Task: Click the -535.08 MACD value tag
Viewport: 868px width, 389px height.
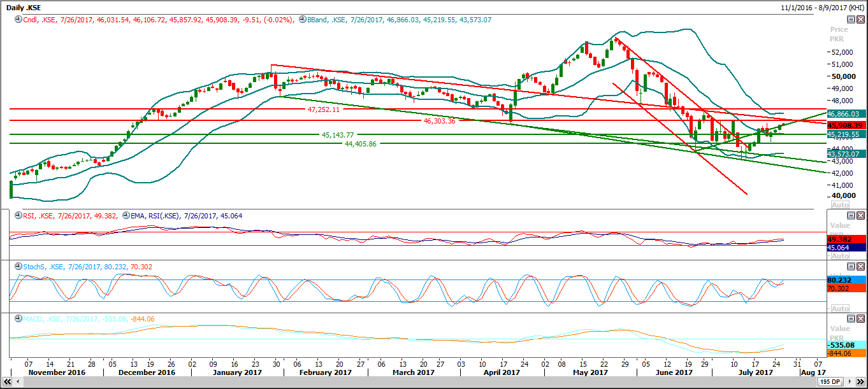Action: pos(846,344)
